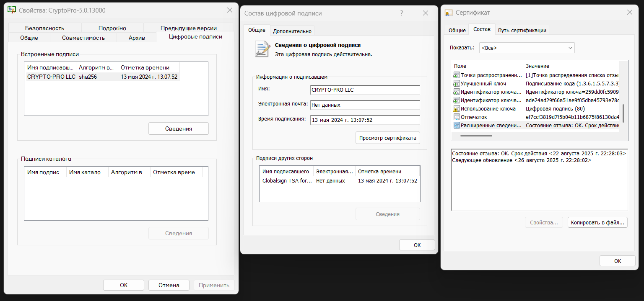This screenshot has height=301, width=644.
Task: Select the Отпечаток field row
Action: pyautogui.click(x=535, y=117)
